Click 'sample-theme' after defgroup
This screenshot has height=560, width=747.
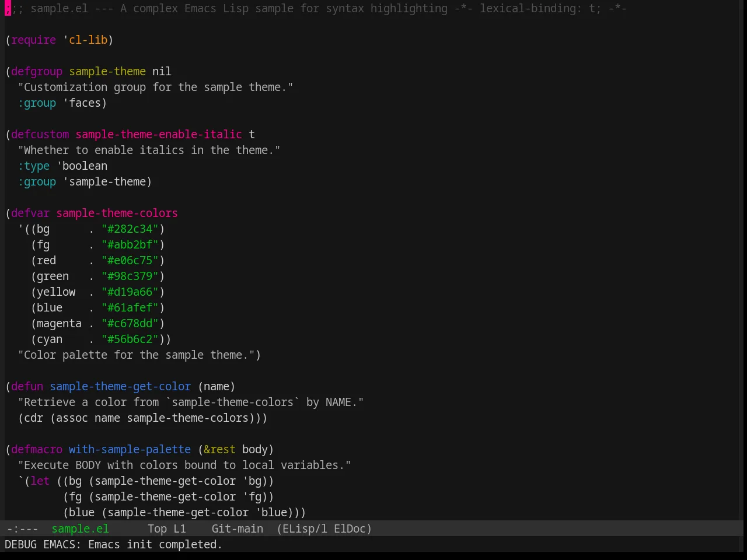coord(107,71)
